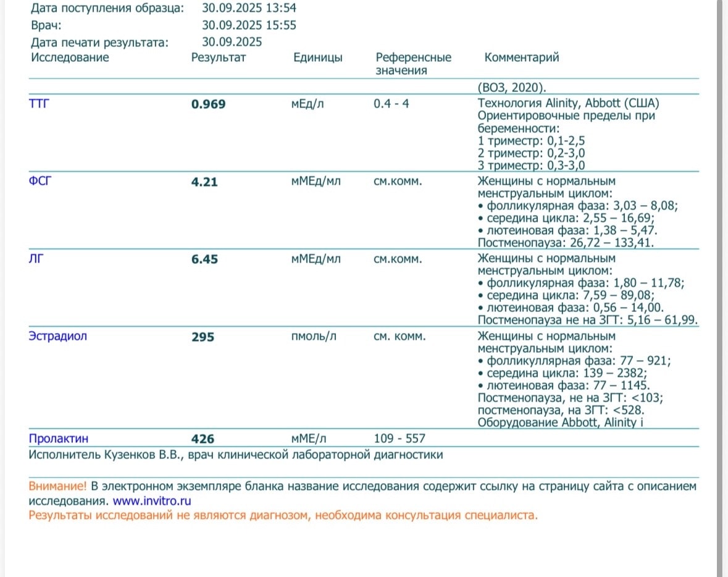The height and width of the screenshot is (577, 728).
Task: Click 'середина цикла: 7,59 – 89,08;' in ЛГ comment
Action: (x=571, y=295)
